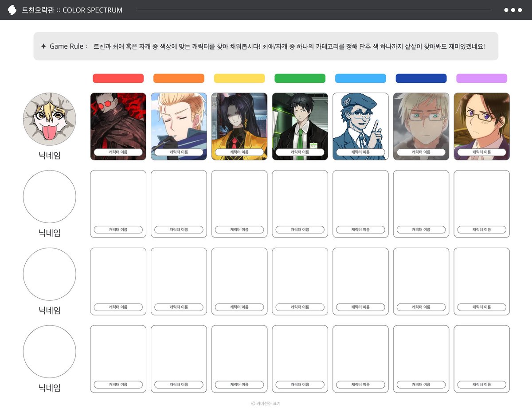Click 캐릭터 이름 field in bottom-row purple column

(x=482, y=385)
